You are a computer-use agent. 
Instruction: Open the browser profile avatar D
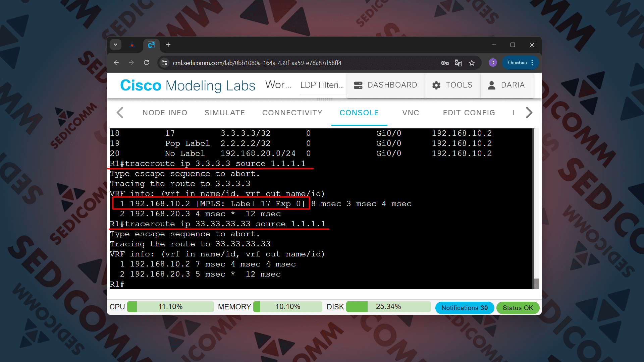tap(493, 63)
